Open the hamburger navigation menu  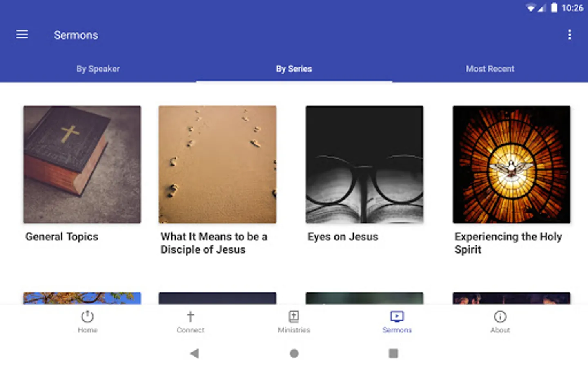pos(22,35)
